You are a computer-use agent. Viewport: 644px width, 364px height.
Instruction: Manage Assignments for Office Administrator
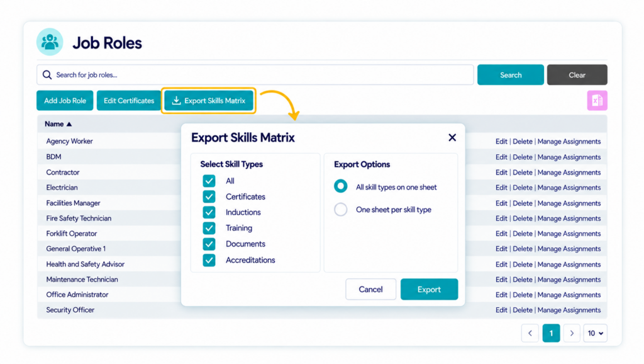(569, 295)
